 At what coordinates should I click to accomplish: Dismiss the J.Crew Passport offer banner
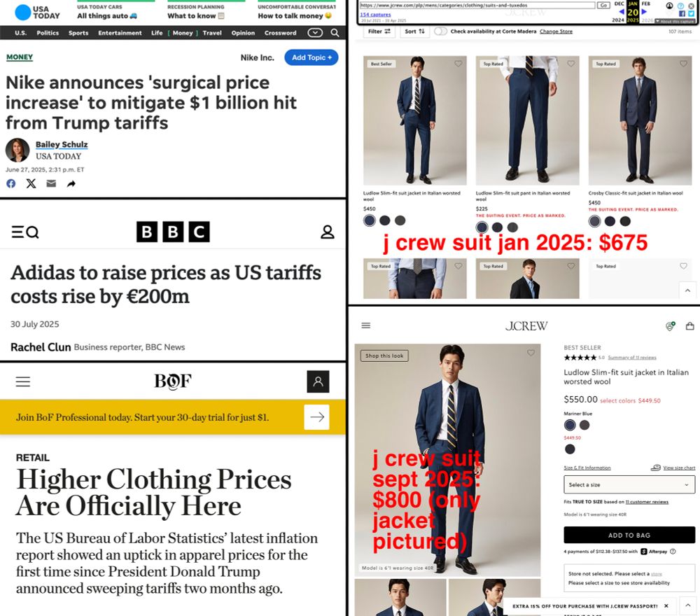(666, 605)
